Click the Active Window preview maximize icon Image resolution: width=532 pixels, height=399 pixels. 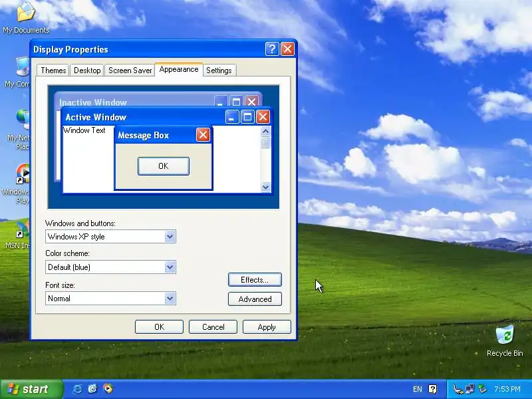coord(247,117)
